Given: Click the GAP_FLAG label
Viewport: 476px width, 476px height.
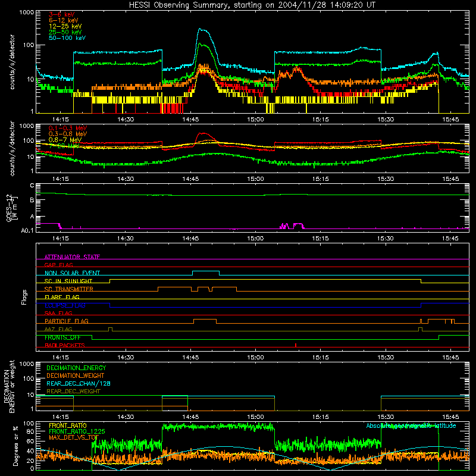Looking at the screenshot, I should (x=58, y=265).
